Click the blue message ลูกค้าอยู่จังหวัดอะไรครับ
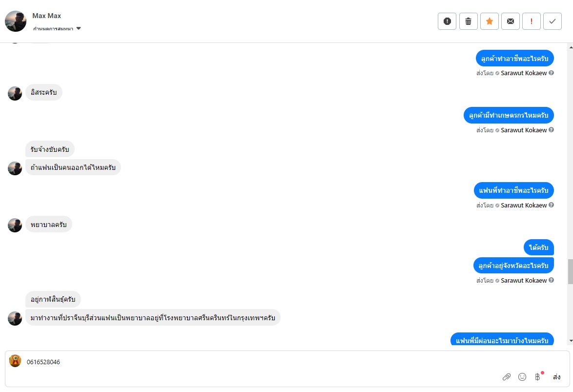 [x=513, y=266]
